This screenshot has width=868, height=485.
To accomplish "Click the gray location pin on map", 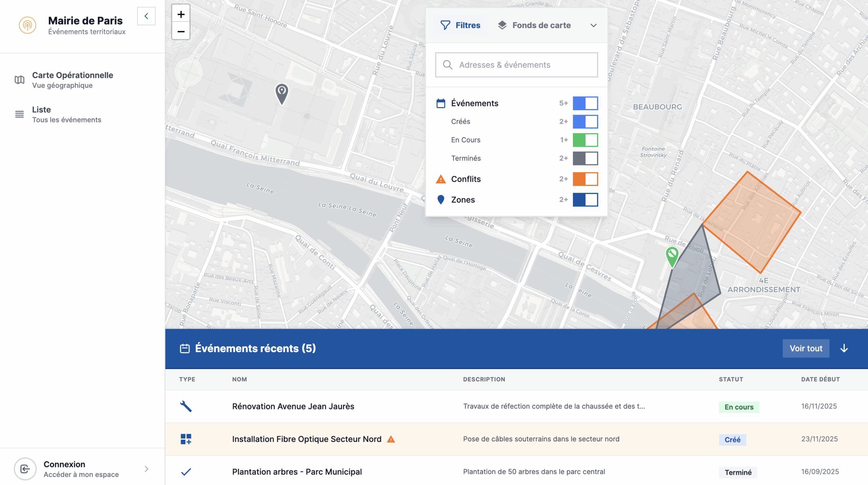I will click(281, 93).
